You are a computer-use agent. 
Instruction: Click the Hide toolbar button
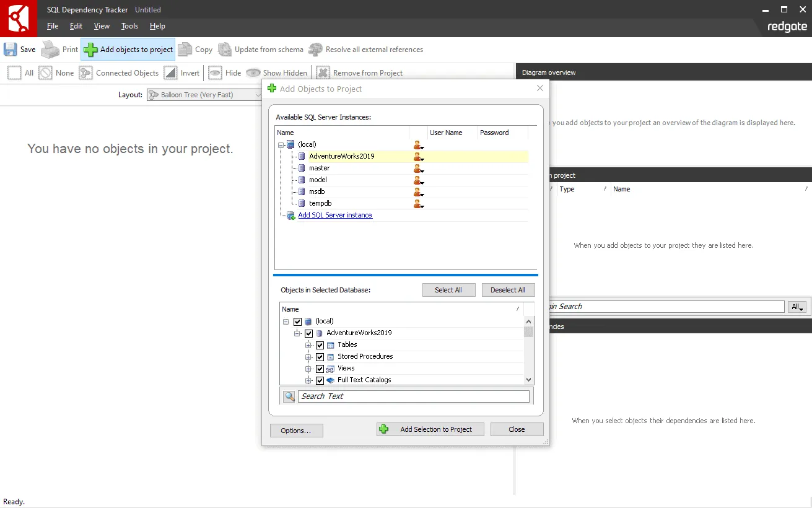224,73
